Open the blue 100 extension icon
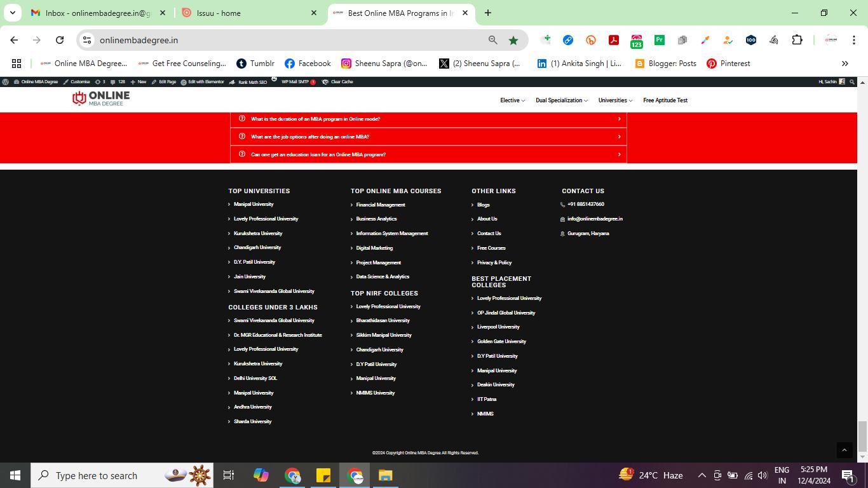 click(x=751, y=40)
